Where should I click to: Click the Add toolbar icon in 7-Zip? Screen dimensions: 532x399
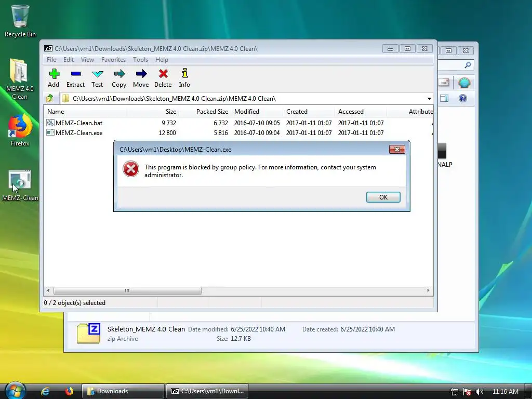point(54,78)
